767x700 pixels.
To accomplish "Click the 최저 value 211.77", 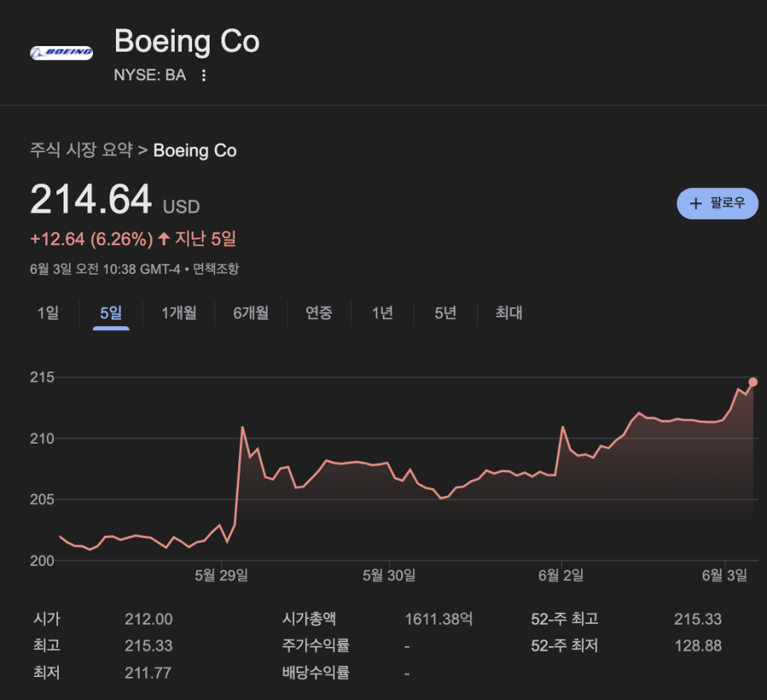I will [148, 673].
